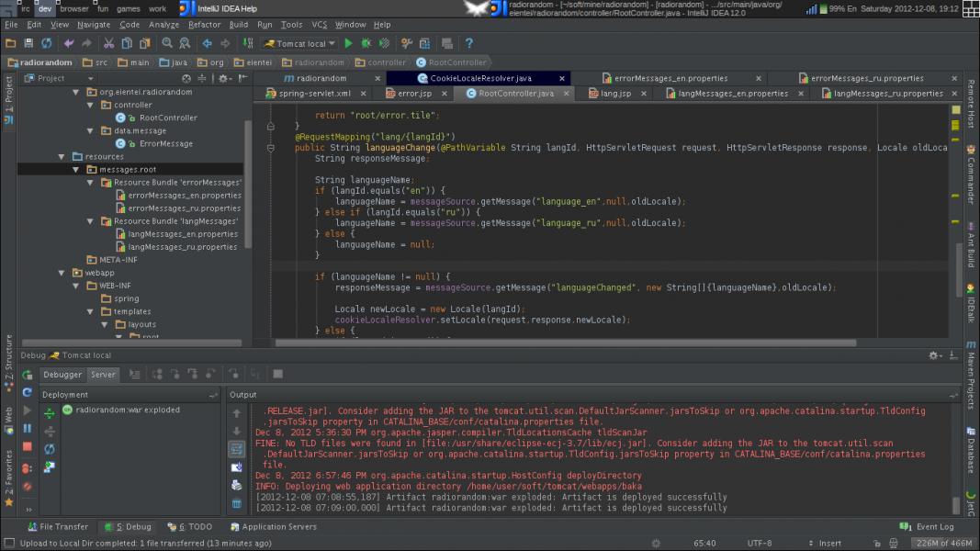This screenshot has width=980, height=551.
Task: Save all files with the floppy icon
Action: coord(28,43)
